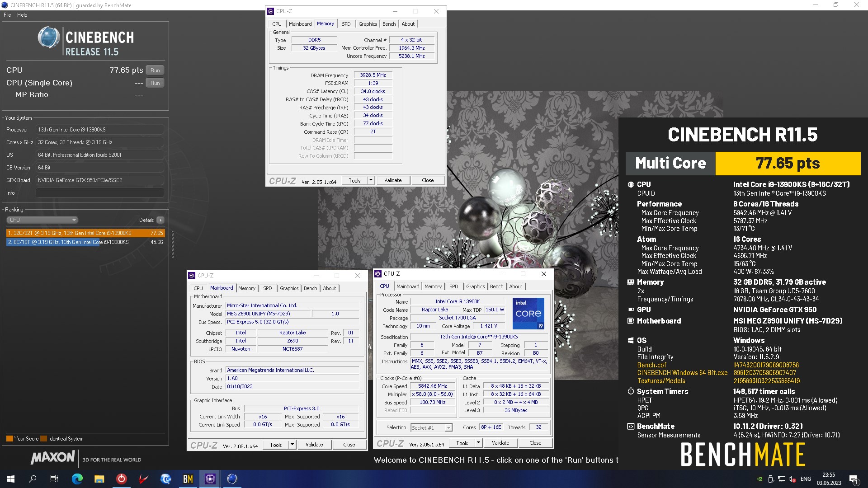Open the notification center icon

[854, 479]
